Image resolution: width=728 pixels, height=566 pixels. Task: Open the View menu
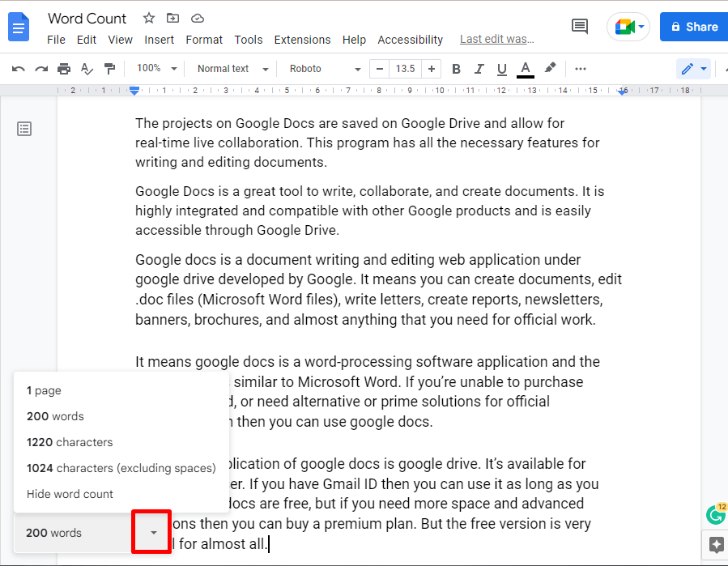point(120,40)
